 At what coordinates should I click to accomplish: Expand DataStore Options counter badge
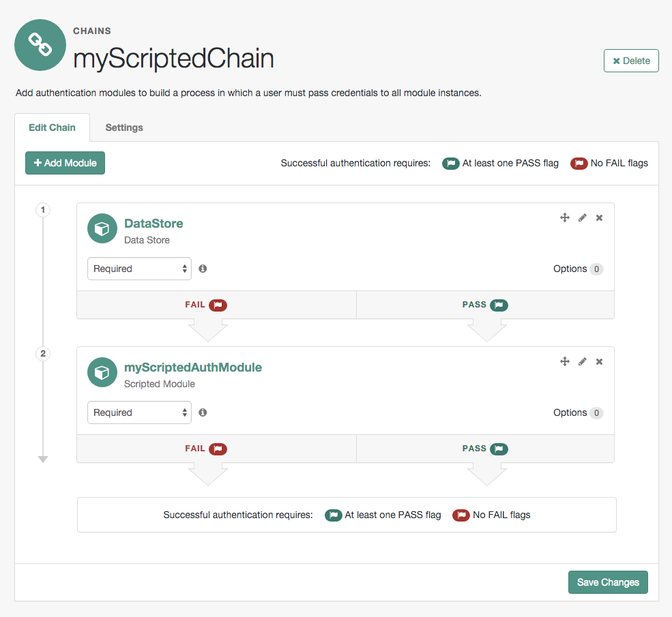(x=597, y=269)
